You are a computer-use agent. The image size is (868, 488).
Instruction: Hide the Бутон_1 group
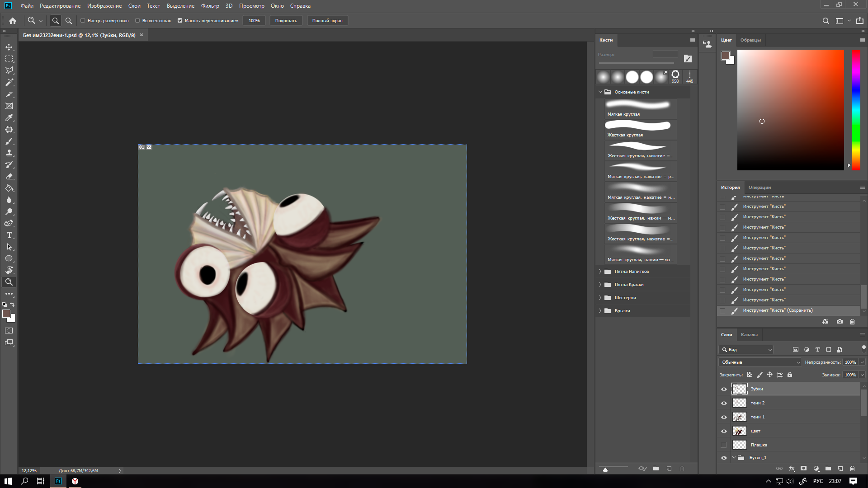pyautogui.click(x=724, y=458)
